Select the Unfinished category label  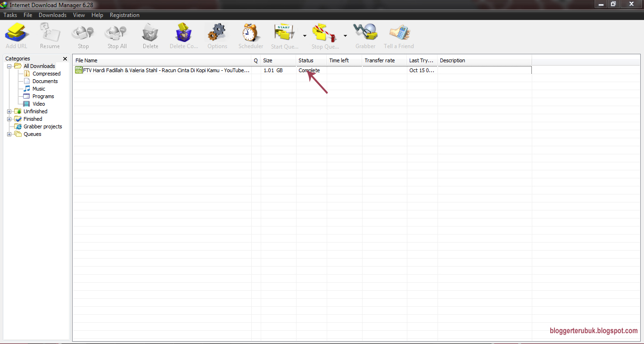click(35, 111)
